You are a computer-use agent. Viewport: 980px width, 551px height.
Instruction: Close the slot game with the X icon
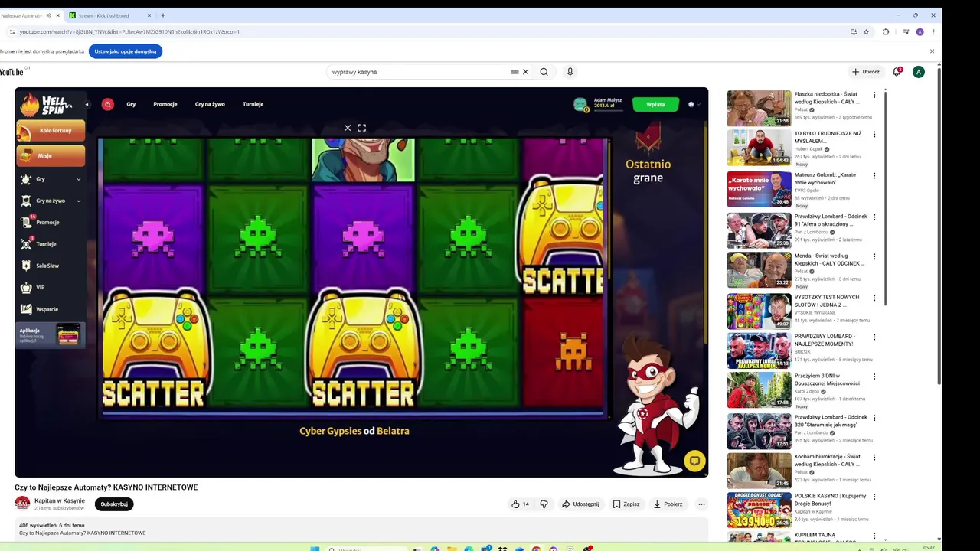click(348, 128)
